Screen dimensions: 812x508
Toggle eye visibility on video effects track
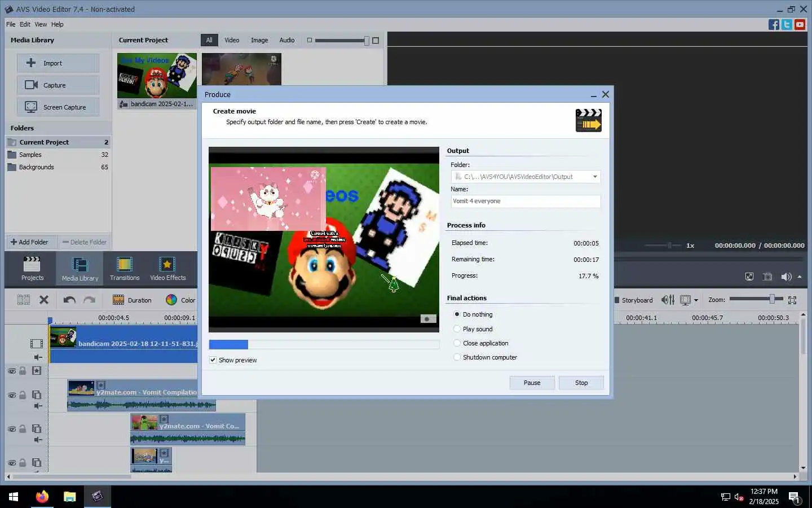click(x=11, y=371)
